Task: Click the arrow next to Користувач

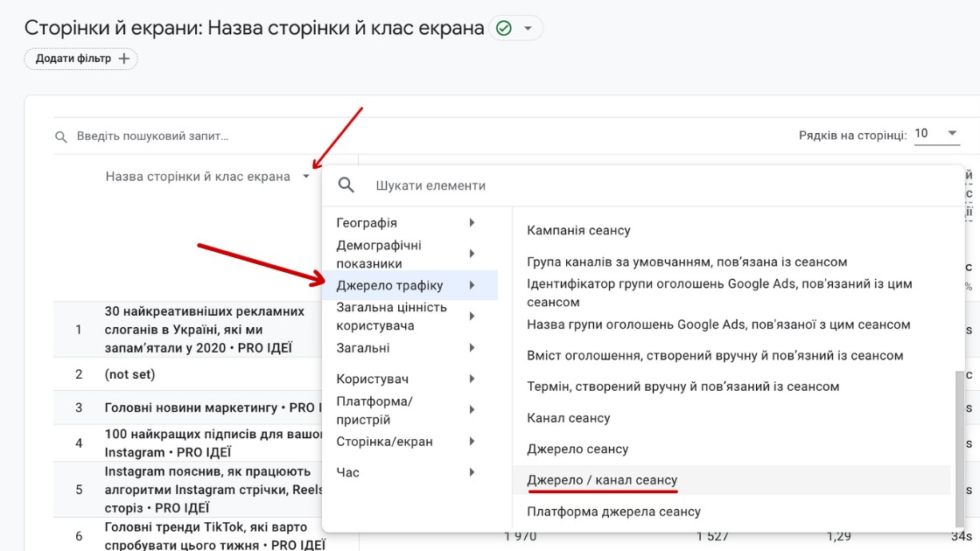Action: 472,380
